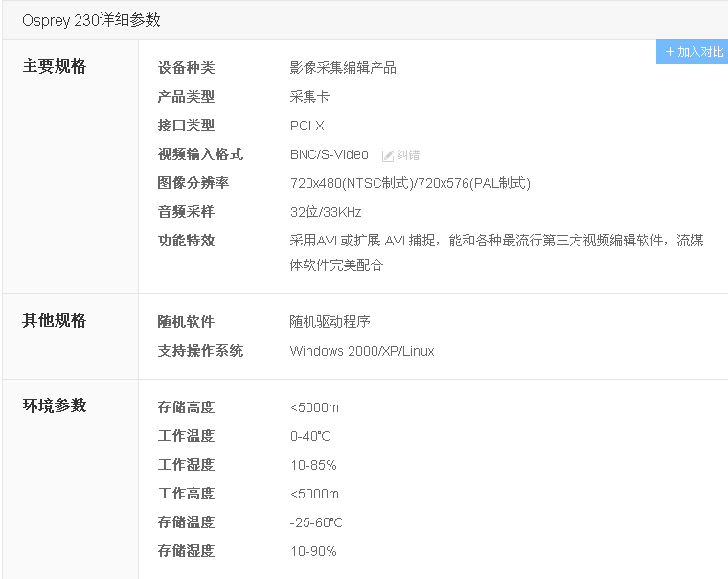Click the 功能特效 label
The height and width of the screenshot is (579, 728).
(x=186, y=241)
